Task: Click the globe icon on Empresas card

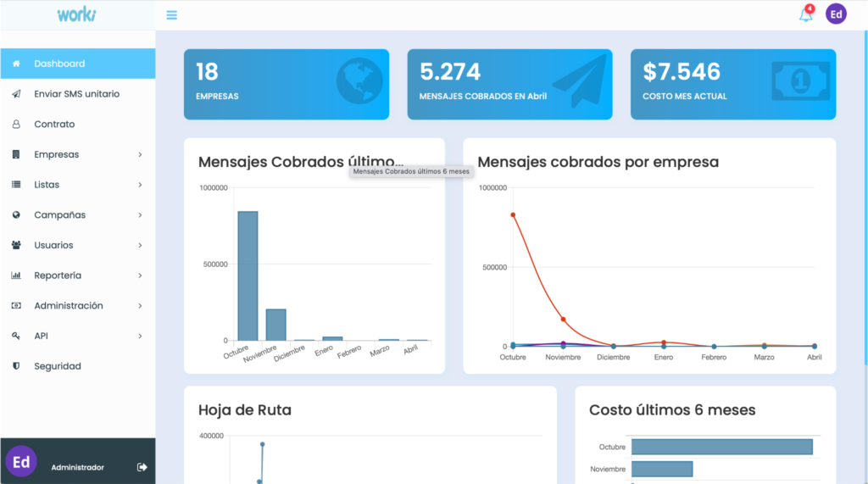Action: [x=359, y=81]
